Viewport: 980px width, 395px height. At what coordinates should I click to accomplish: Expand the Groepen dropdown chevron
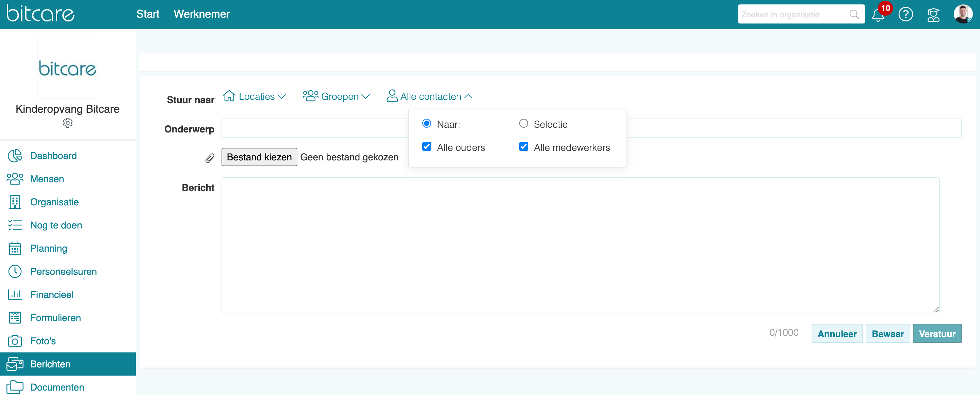(365, 97)
